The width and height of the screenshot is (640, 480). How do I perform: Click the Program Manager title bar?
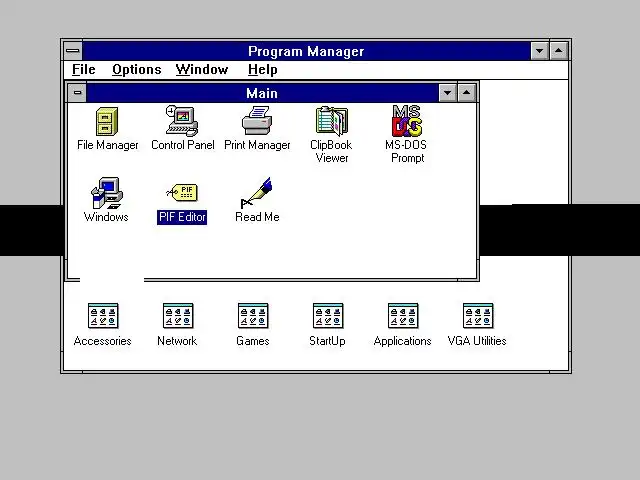coord(306,51)
